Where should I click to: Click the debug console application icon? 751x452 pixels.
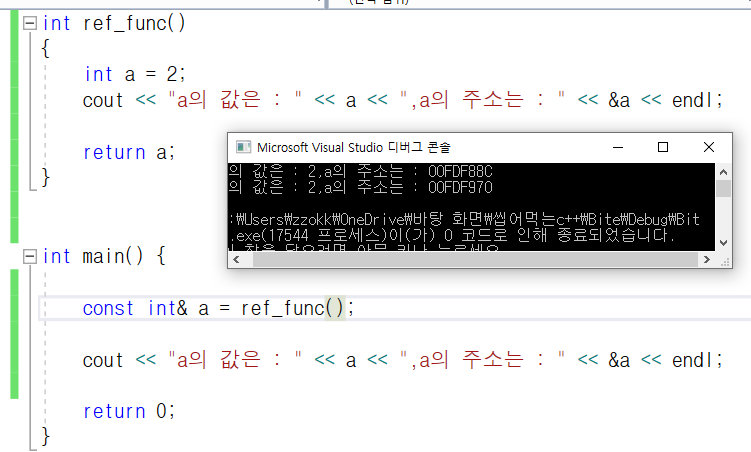(243, 147)
